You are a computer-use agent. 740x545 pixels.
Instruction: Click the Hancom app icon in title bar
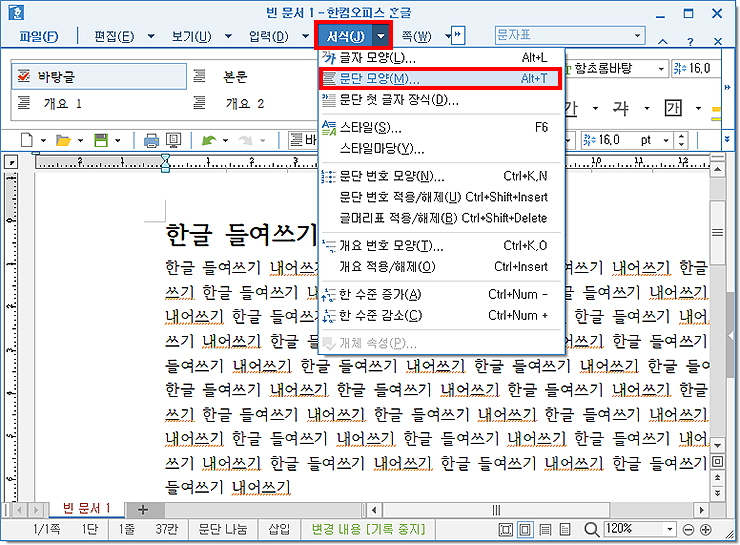16,12
